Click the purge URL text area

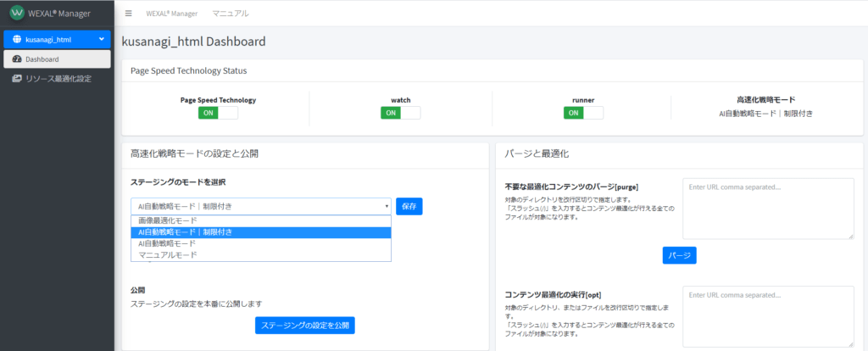click(768, 209)
